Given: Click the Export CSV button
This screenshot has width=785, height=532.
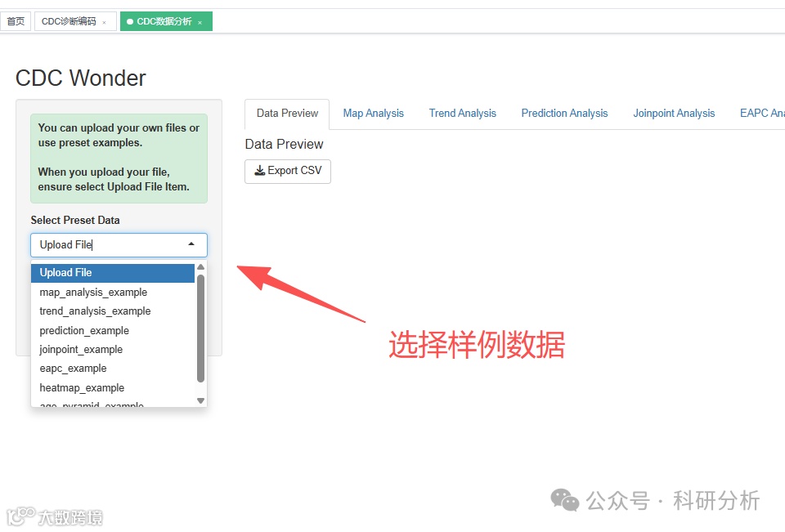Looking at the screenshot, I should (288, 171).
